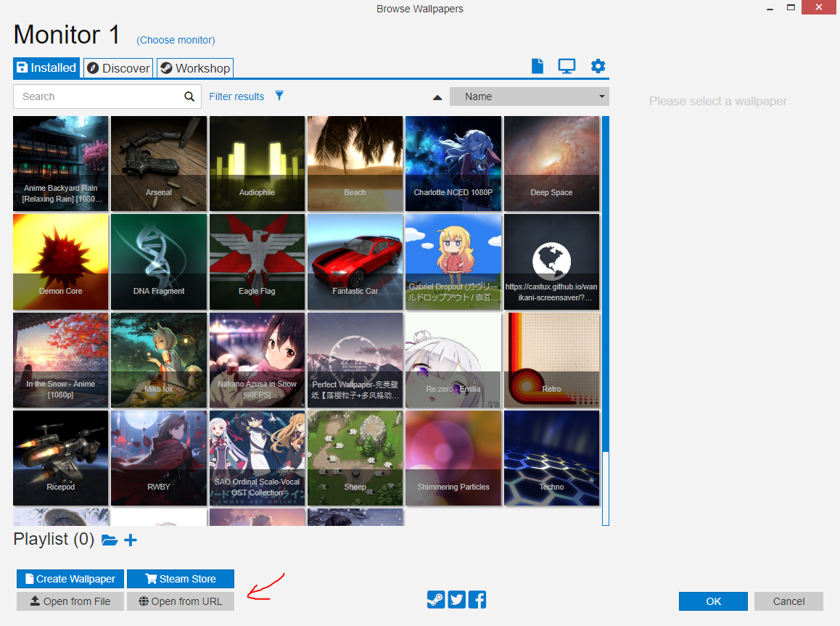The height and width of the screenshot is (626, 840).
Task: Click the monitor display icon near the tabs
Action: tap(567, 65)
